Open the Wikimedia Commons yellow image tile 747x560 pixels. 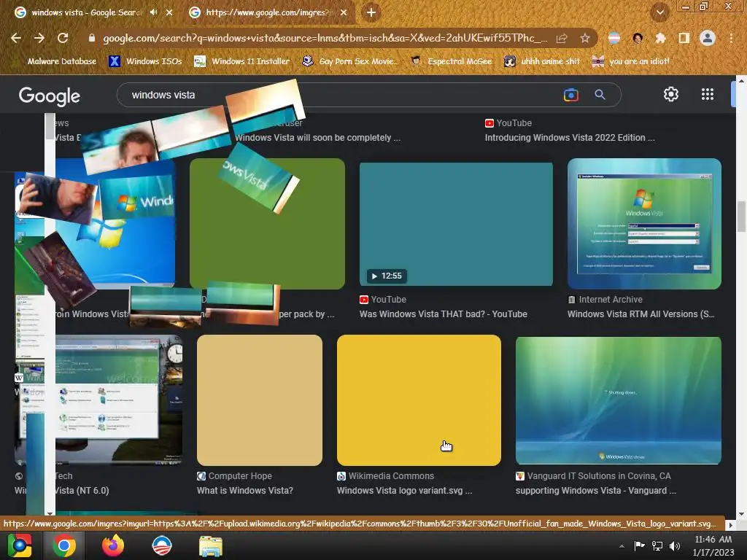(x=419, y=400)
